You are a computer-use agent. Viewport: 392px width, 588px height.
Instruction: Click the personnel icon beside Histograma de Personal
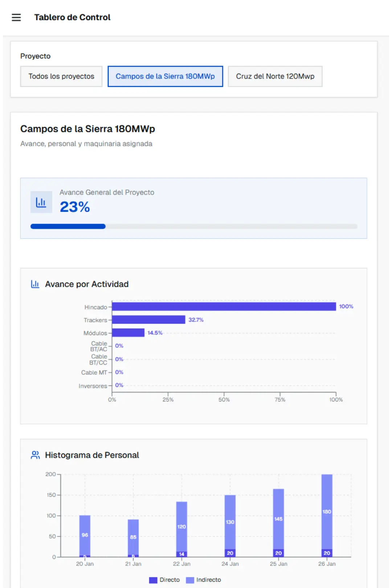click(35, 454)
